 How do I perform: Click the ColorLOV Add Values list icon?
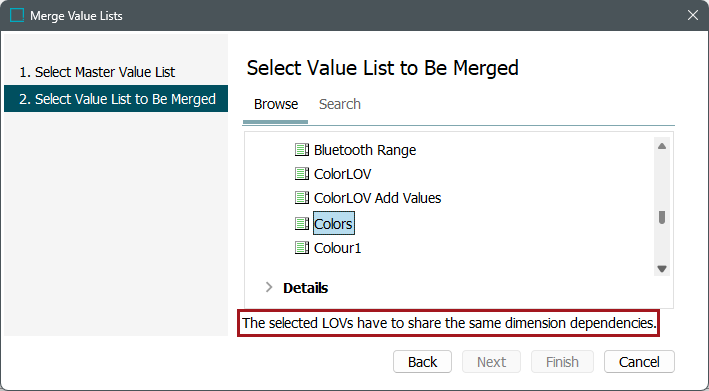pyautogui.click(x=302, y=198)
